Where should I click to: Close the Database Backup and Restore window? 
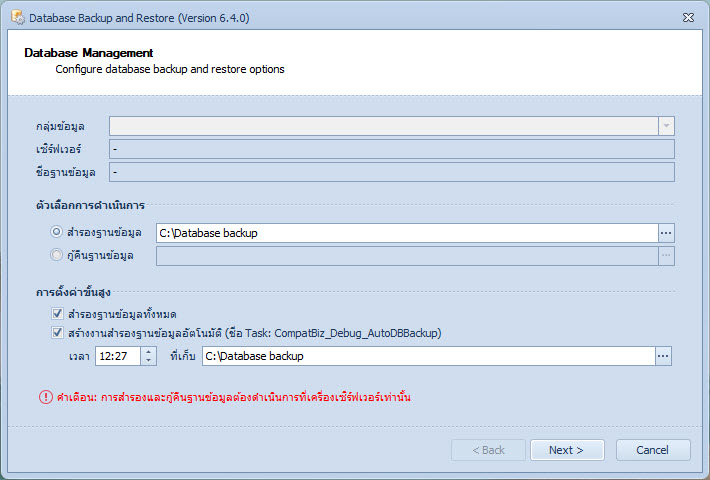pyautogui.click(x=688, y=18)
